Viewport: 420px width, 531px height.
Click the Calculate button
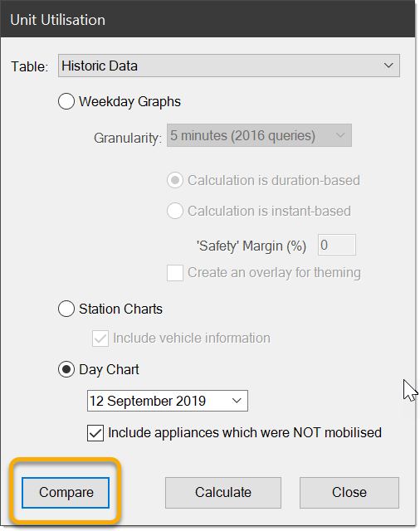pyautogui.click(x=223, y=493)
